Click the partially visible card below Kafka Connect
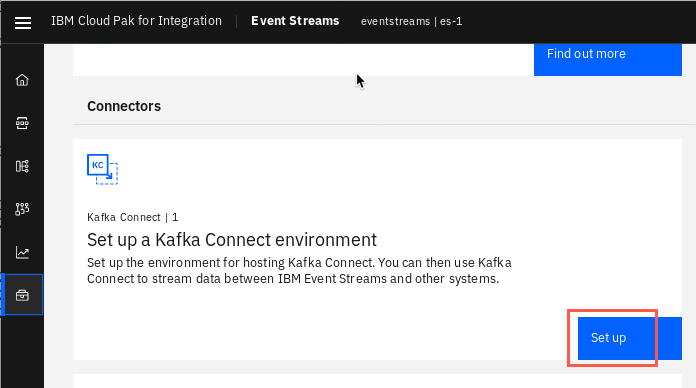This screenshot has height=388, width=696. coord(377,381)
